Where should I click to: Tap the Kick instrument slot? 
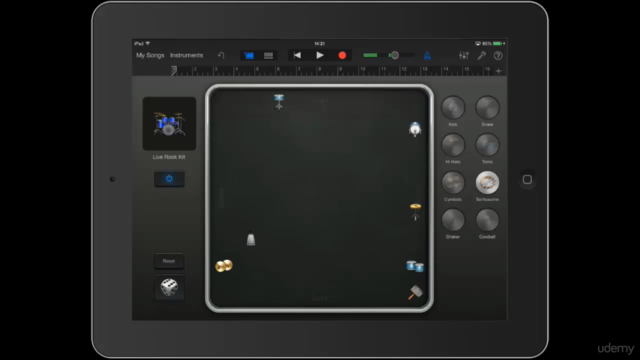453,107
